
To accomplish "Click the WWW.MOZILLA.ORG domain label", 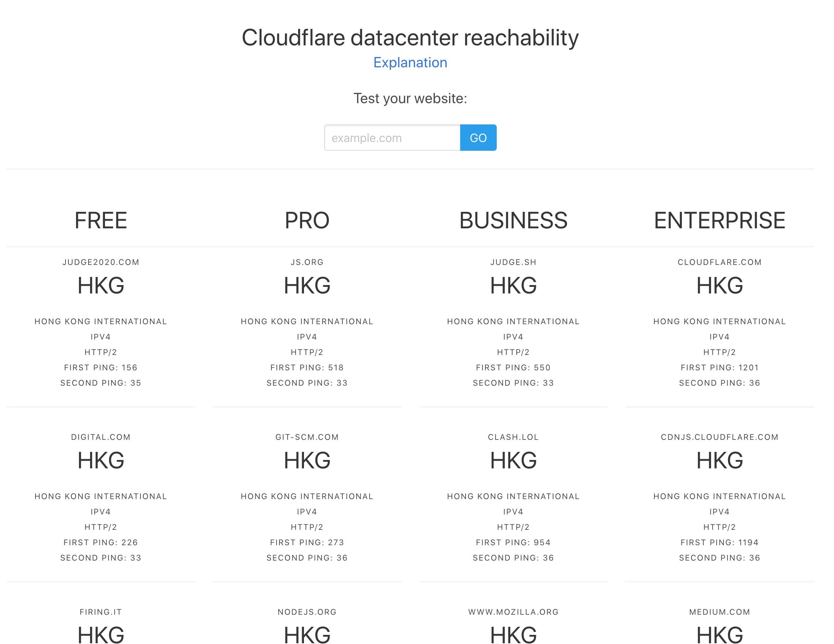I will [513, 612].
